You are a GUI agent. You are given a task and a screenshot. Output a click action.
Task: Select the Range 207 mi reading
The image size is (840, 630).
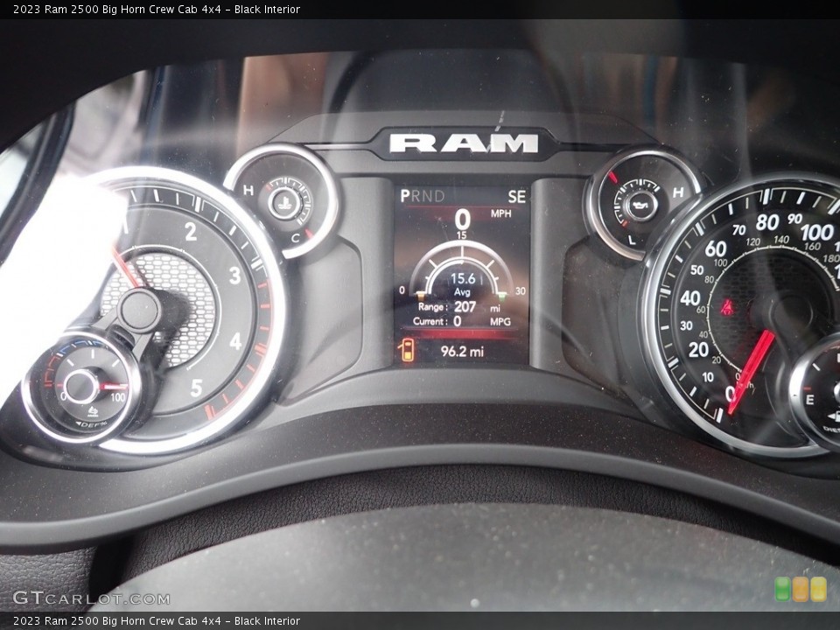pyautogui.click(x=458, y=307)
